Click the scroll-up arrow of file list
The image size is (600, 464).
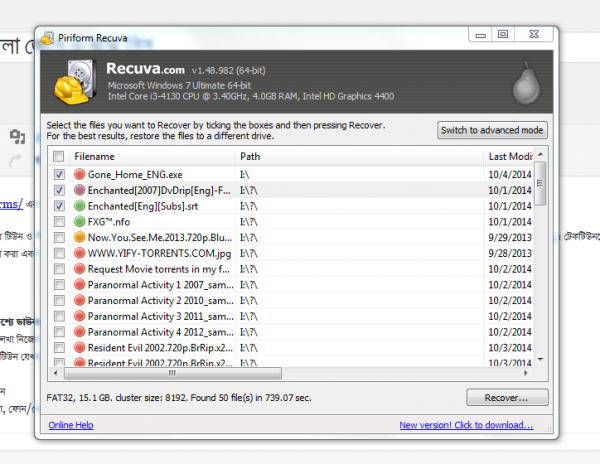point(540,154)
